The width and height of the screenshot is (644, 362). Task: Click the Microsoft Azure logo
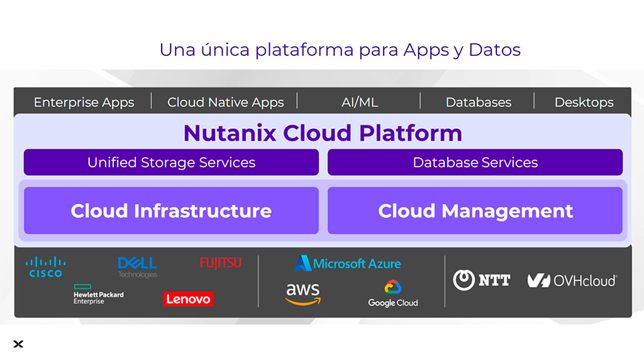coord(348,263)
